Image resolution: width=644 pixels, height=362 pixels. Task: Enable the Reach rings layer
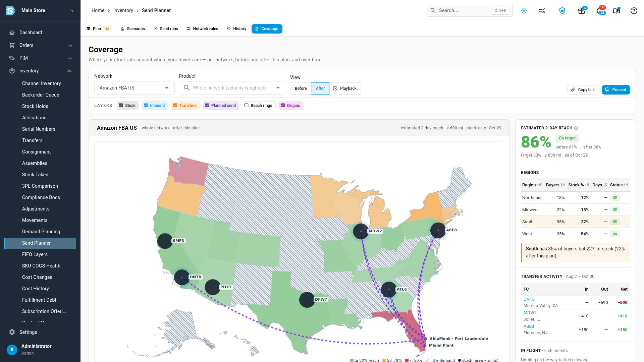(247, 106)
